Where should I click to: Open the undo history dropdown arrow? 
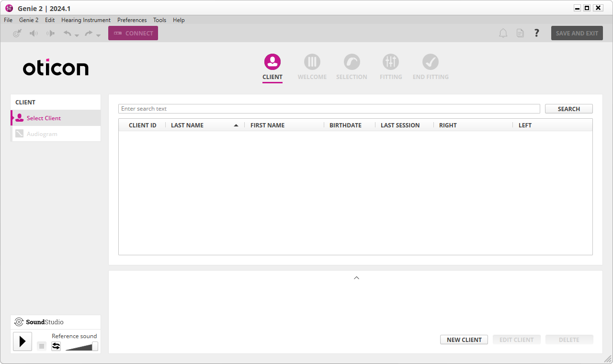click(x=77, y=35)
